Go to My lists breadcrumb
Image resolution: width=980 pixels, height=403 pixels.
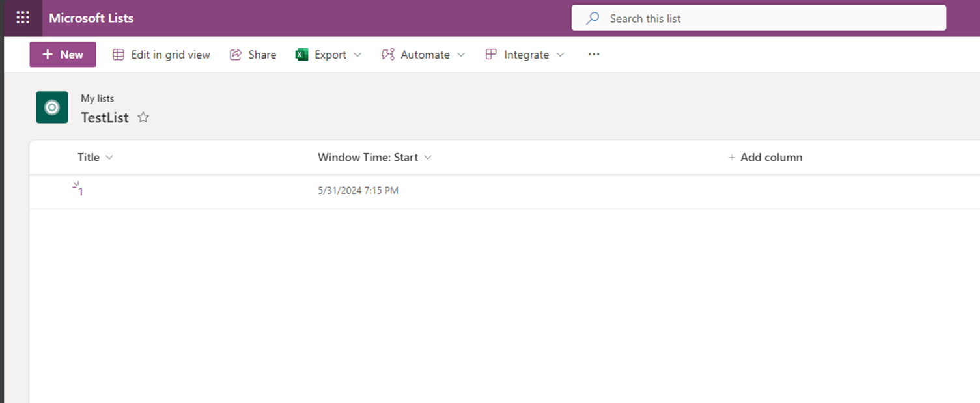[x=97, y=98]
